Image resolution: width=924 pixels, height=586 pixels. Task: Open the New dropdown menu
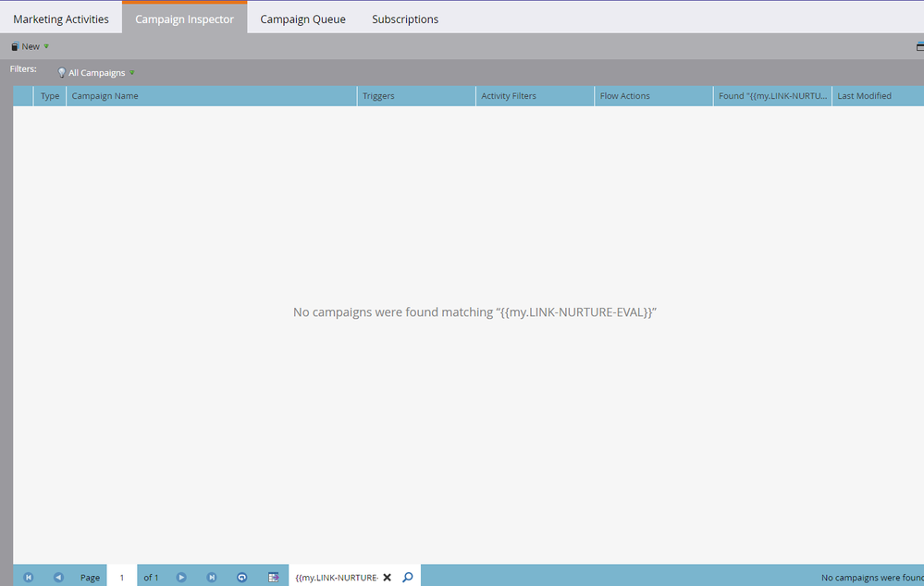(30, 46)
